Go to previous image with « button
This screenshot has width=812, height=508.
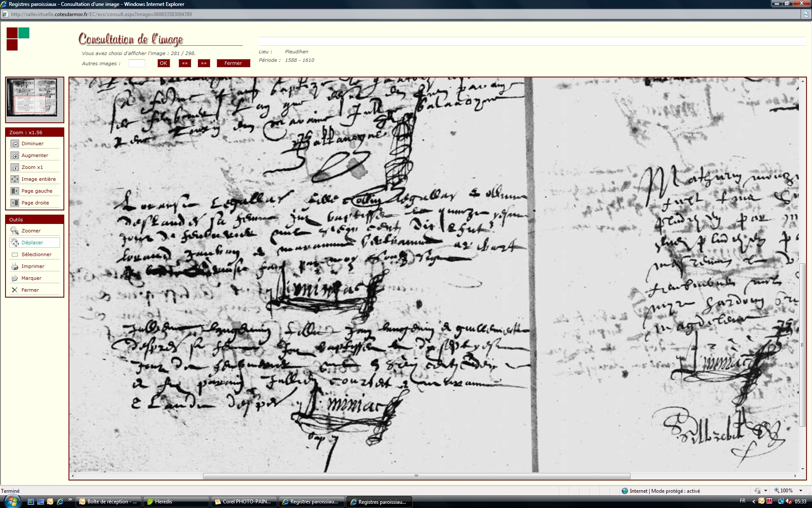pyautogui.click(x=185, y=63)
